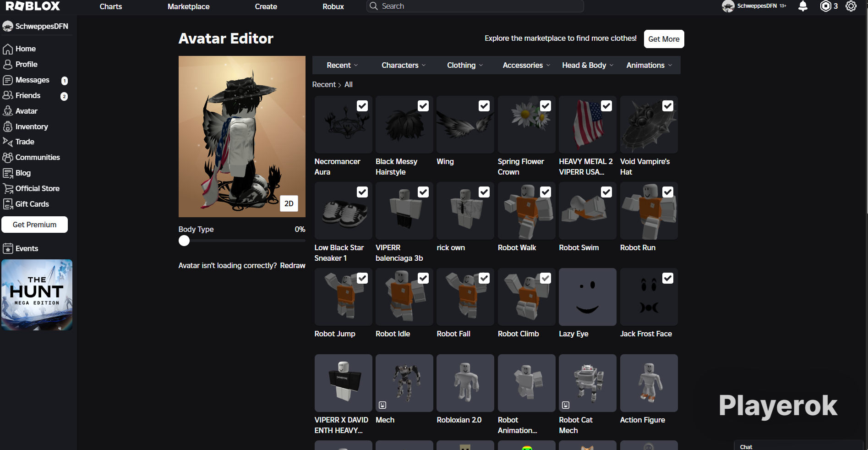The width and height of the screenshot is (868, 450).
Task: Click the Home sidebar icon
Action: [8, 49]
